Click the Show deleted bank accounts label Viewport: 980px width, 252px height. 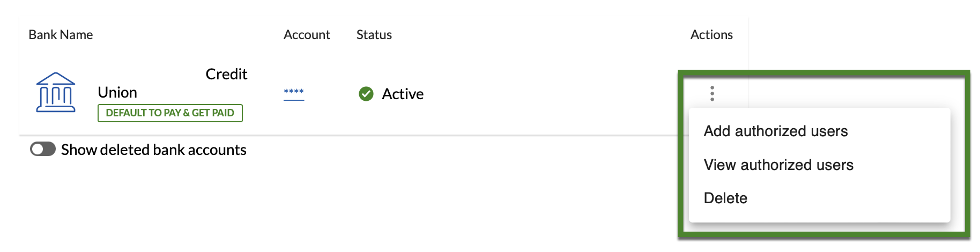click(154, 150)
